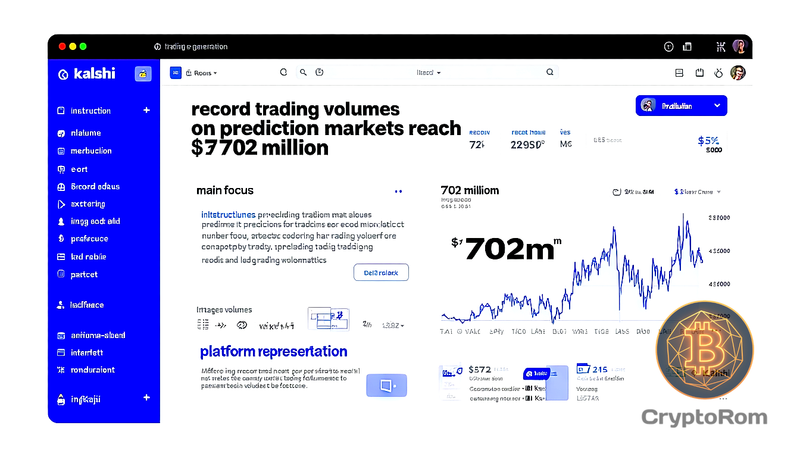This screenshot has height=457, width=800.
Task: Click the platform representation heading link
Action: (273, 351)
